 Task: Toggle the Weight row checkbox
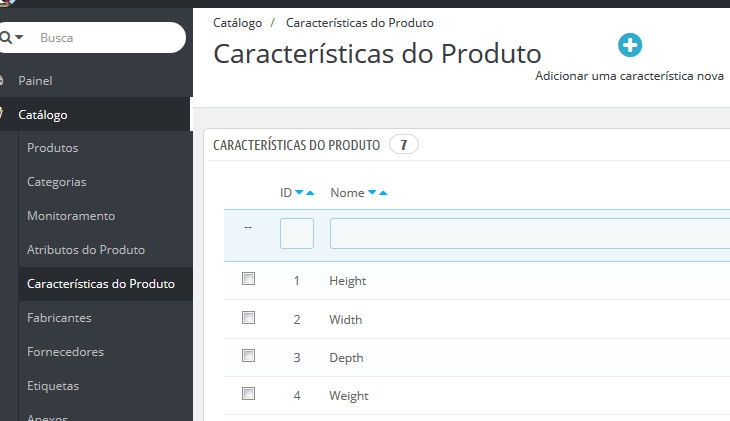(x=249, y=394)
